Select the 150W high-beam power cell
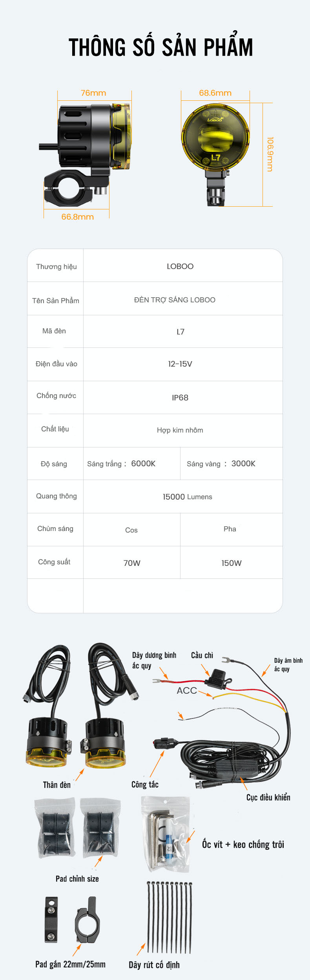 (x=231, y=563)
